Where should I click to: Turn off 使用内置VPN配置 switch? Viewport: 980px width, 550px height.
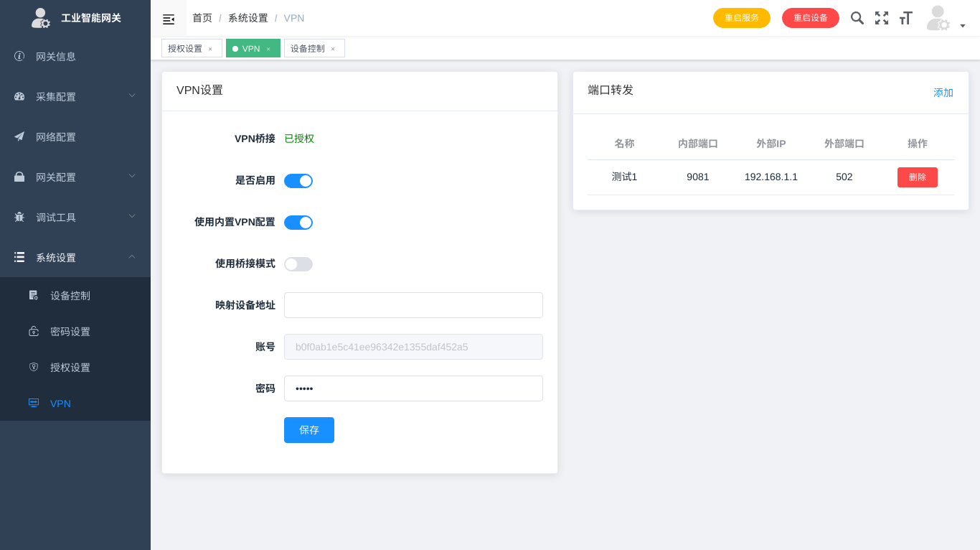coord(298,223)
